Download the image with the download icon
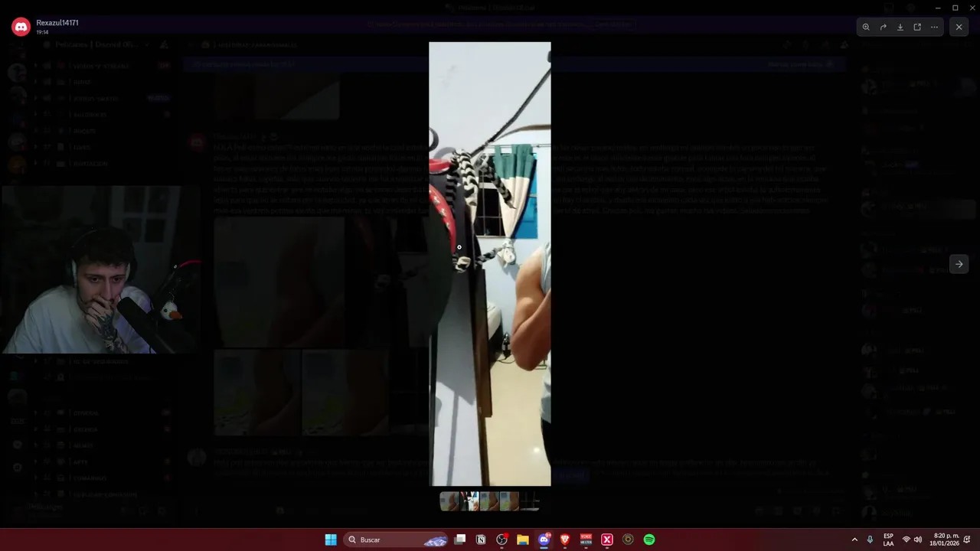Image resolution: width=980 pixels, height=551 pixels. (x=900, y=27)
